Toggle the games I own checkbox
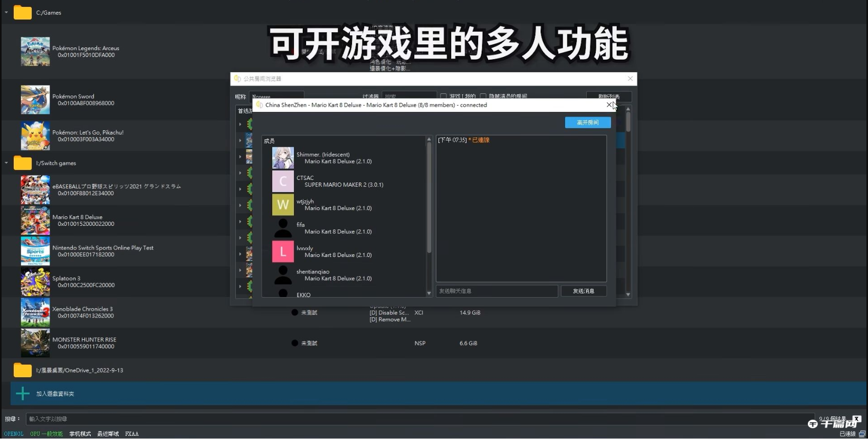Viewport: 868px width, 439px height. click(x=443, y=97)
